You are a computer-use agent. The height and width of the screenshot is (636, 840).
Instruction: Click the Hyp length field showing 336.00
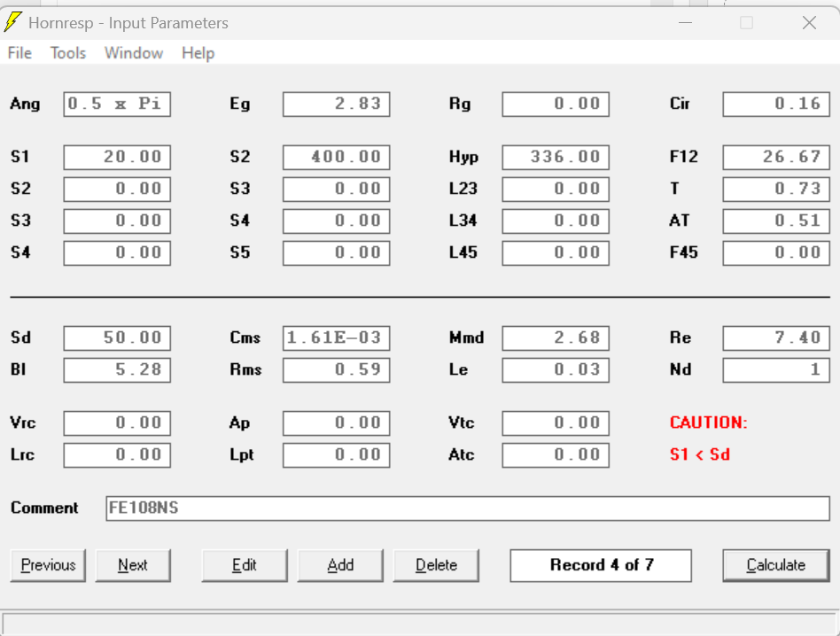pyautogui.click(x=556, y=158)
